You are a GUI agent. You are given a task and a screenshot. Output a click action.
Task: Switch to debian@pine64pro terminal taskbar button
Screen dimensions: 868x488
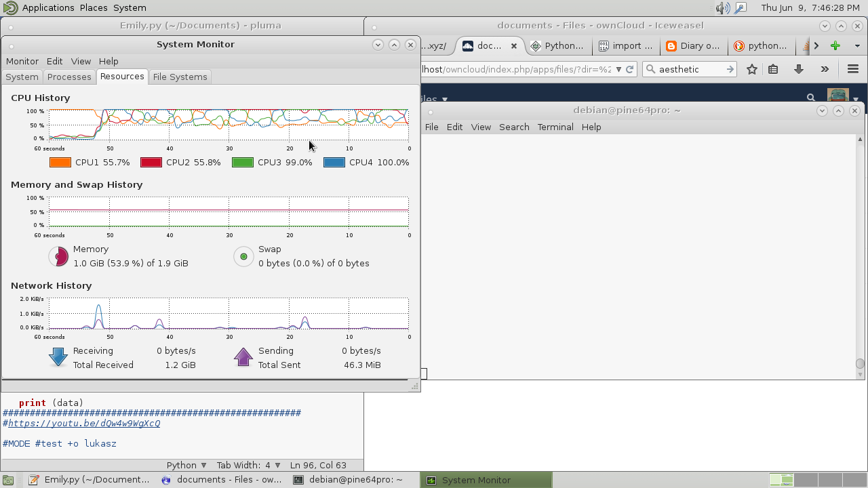(353, 480)
